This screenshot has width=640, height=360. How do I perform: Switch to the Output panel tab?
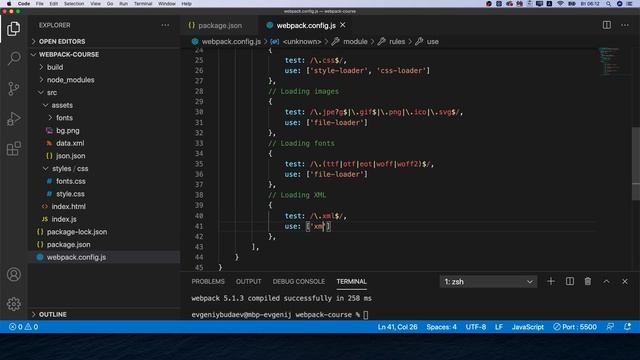tap(249, 282)
